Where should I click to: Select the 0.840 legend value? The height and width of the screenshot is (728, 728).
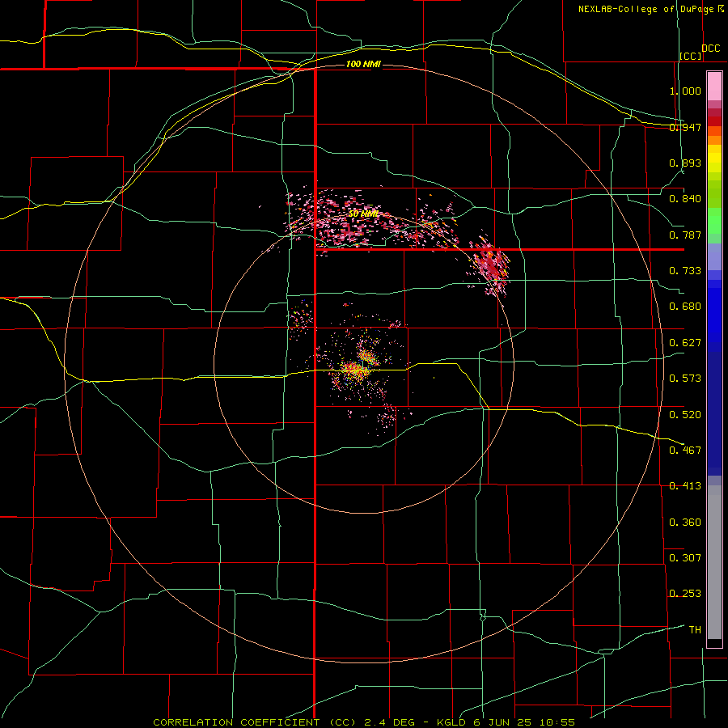coord(685,199)
